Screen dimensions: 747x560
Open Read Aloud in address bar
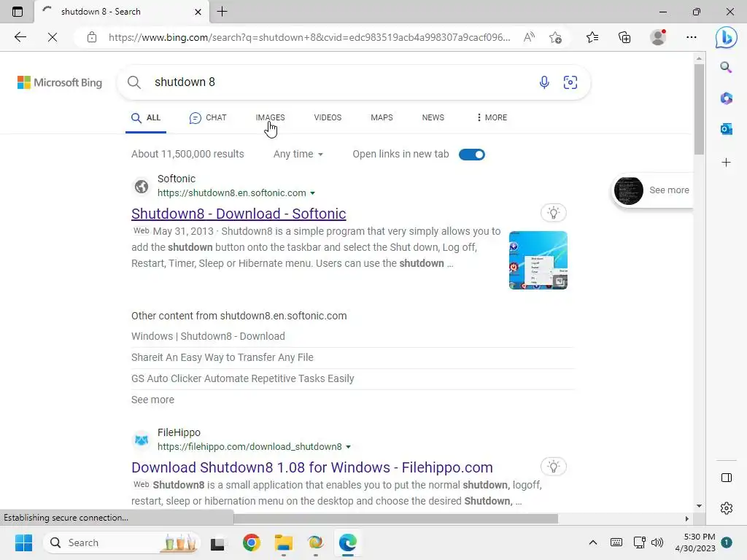point(529,37)
